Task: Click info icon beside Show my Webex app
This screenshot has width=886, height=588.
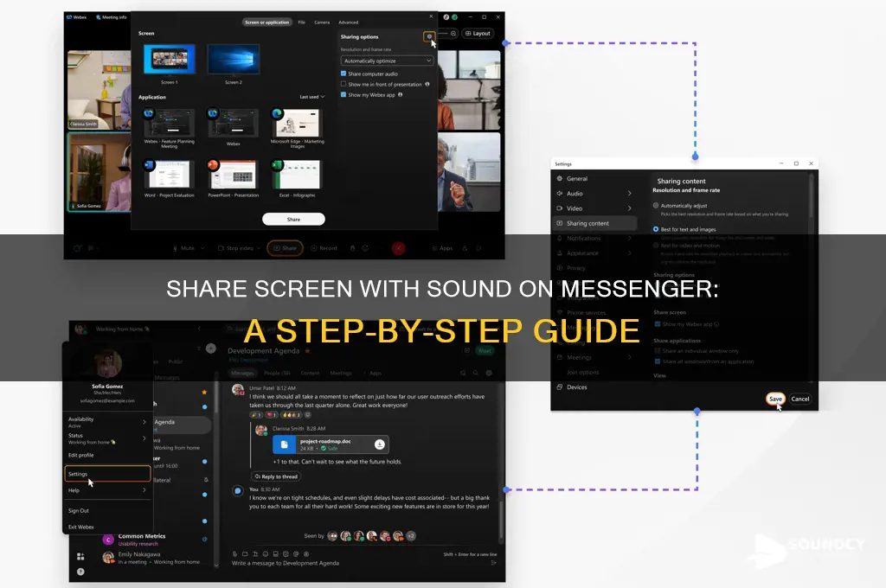Action: click(400, 95)
